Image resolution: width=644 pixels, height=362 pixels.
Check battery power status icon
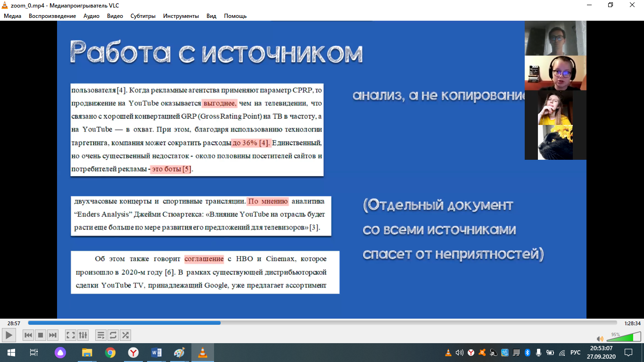550,353
